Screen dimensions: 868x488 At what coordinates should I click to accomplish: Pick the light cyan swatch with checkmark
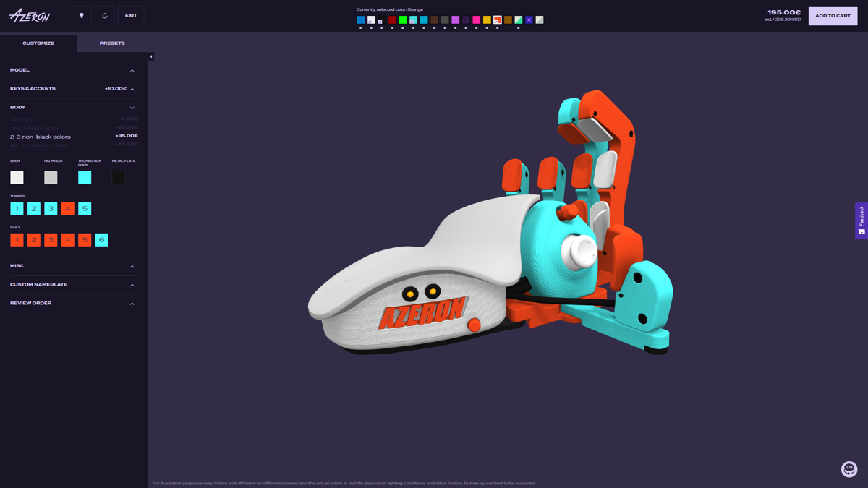point(413,20)
